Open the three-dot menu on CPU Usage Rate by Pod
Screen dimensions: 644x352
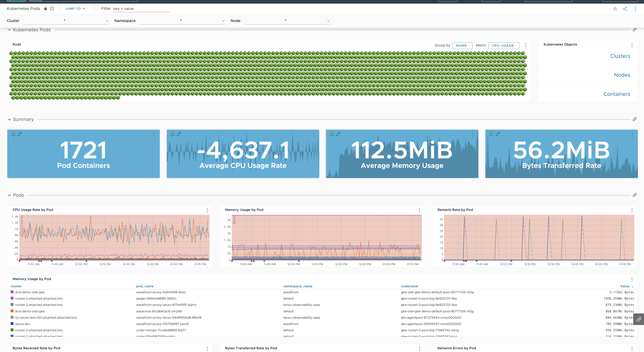click(x=207, y=211)
